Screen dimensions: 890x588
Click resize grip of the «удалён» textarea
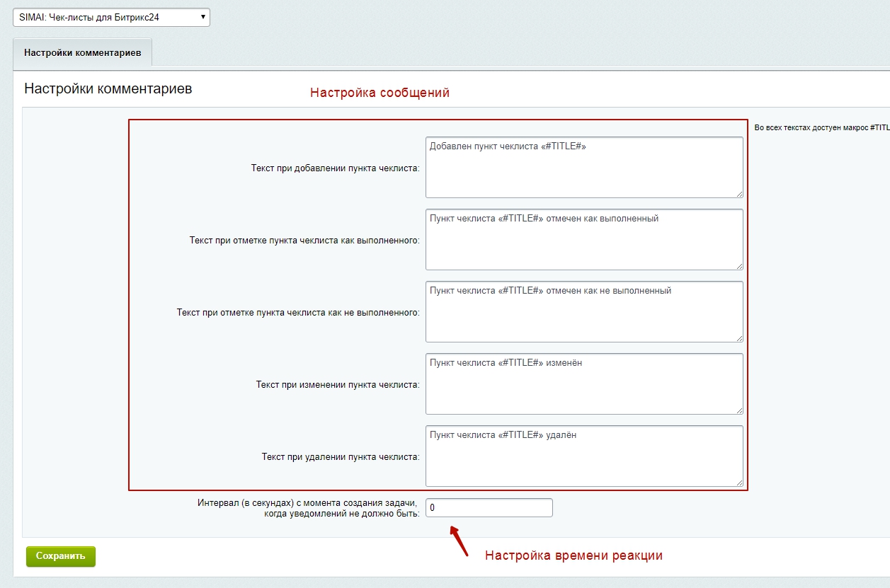coord(739,483)
